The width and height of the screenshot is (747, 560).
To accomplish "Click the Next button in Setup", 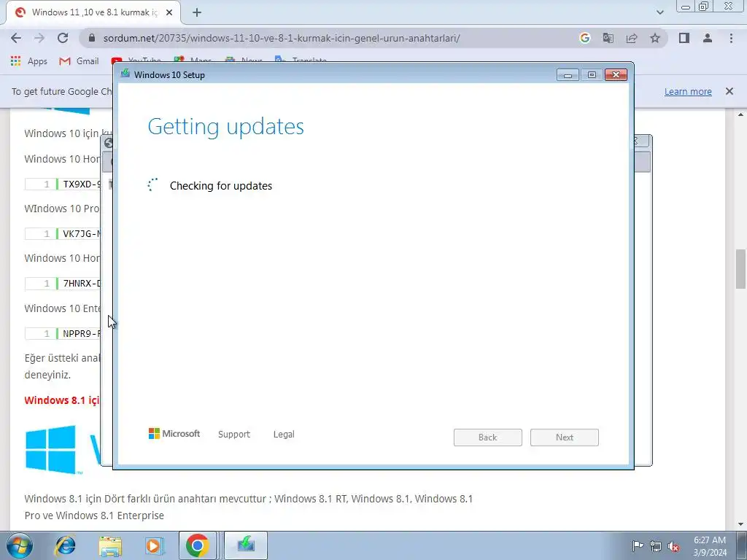I will pyautogui.click(x=564, y=437).
